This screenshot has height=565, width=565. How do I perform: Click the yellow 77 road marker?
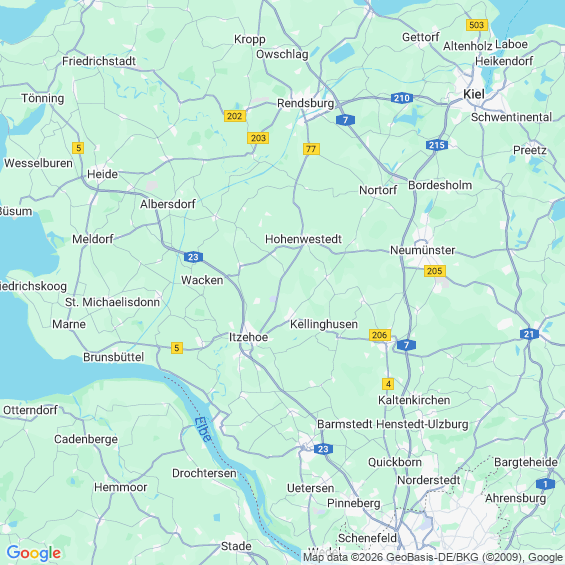coord(311,149)
